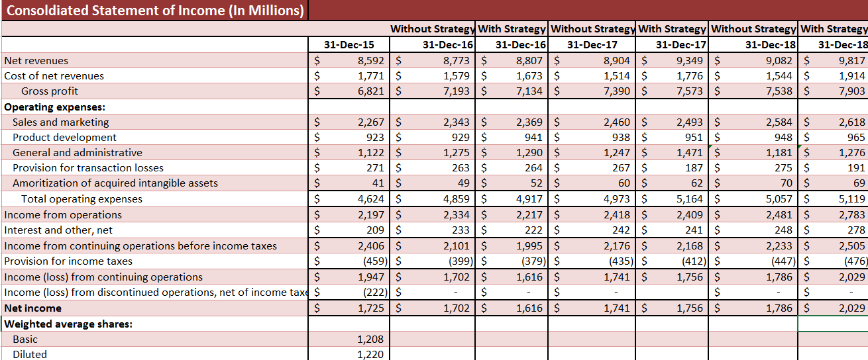Click the Sales and marketing label cell
The width and height of the screenshot is (868, 360).
coord(61,122)
